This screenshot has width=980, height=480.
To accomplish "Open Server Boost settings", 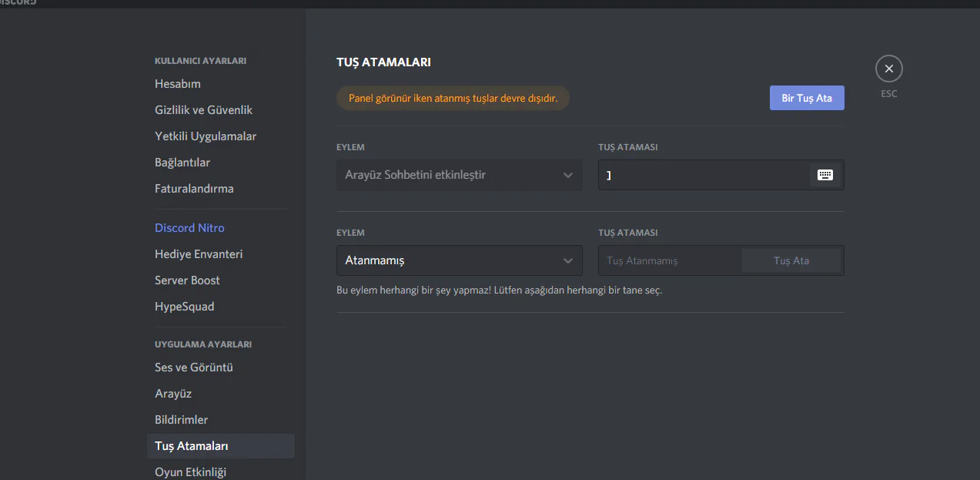I will (187, 280).
